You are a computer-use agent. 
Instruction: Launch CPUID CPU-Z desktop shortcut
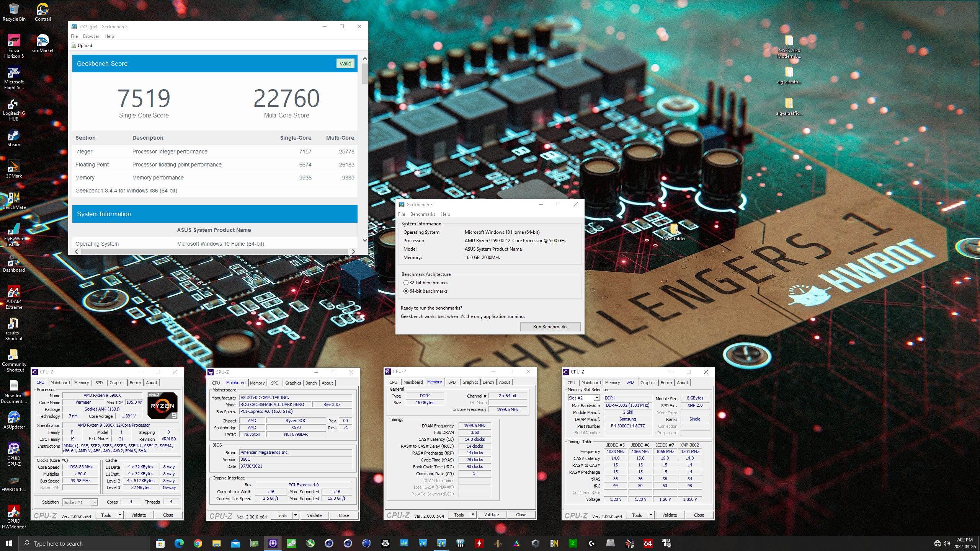(x=14, y=454)
